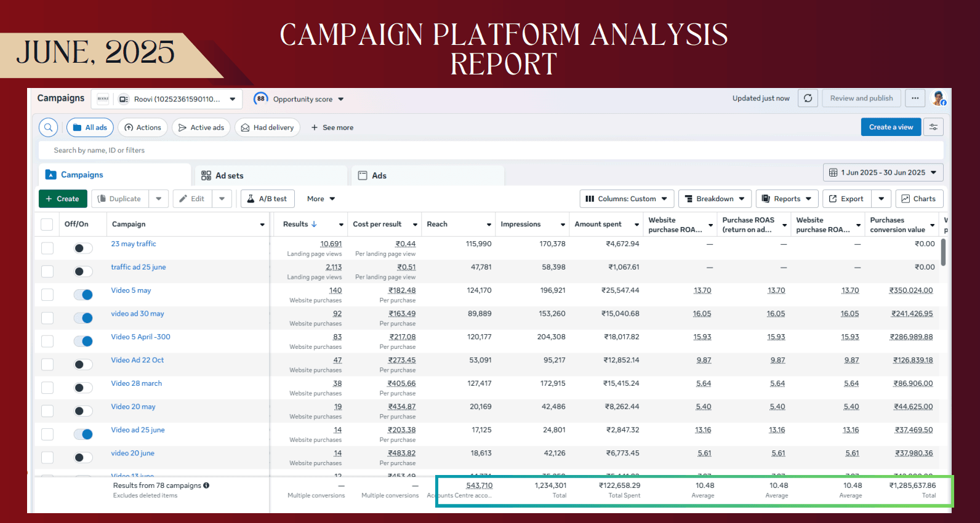Open the Charts panel

(x=919, y=199)
